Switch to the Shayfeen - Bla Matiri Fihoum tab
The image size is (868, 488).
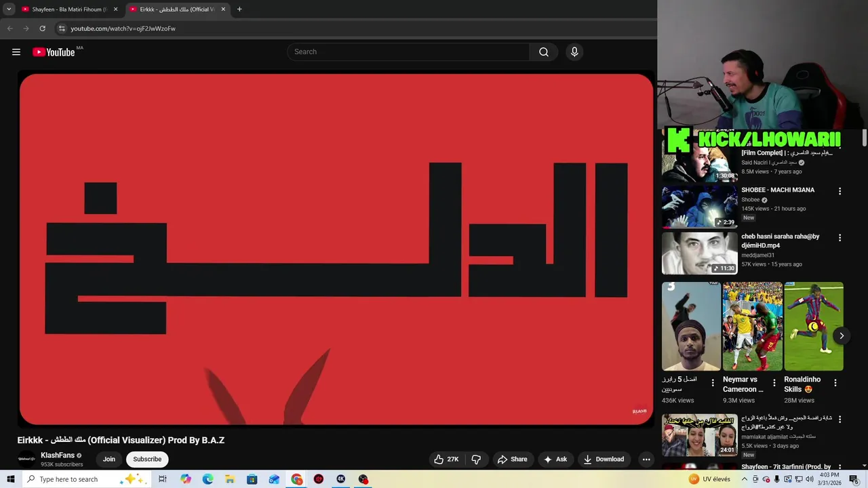69,9
